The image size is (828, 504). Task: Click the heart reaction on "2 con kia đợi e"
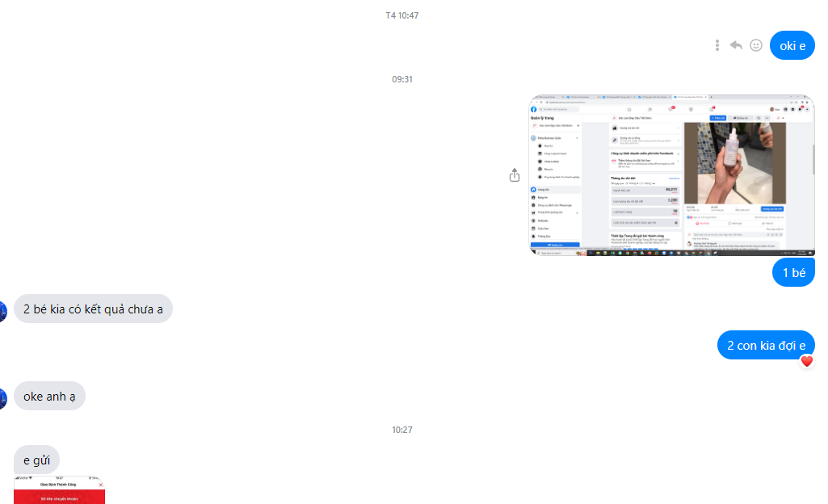(806, 361)
